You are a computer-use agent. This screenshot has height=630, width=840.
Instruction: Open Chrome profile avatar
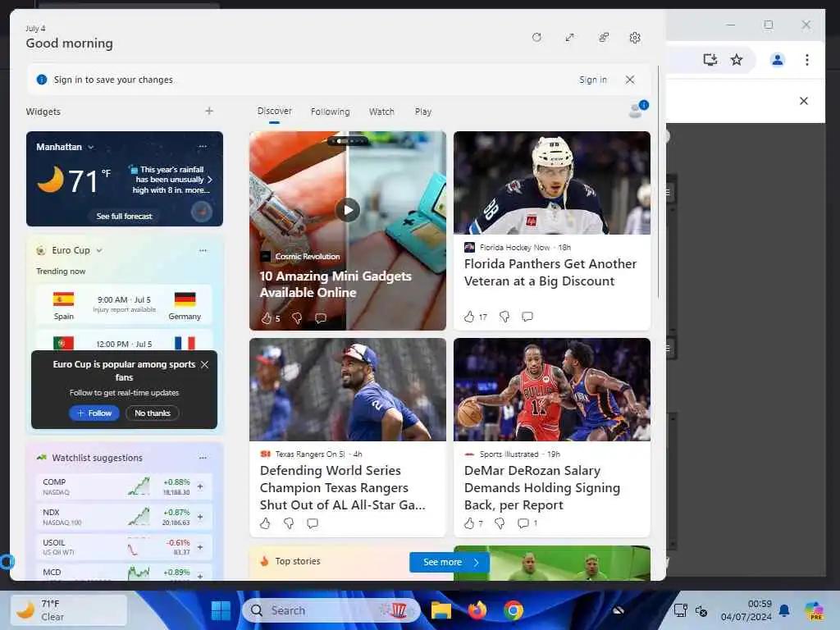coord(778,59)
